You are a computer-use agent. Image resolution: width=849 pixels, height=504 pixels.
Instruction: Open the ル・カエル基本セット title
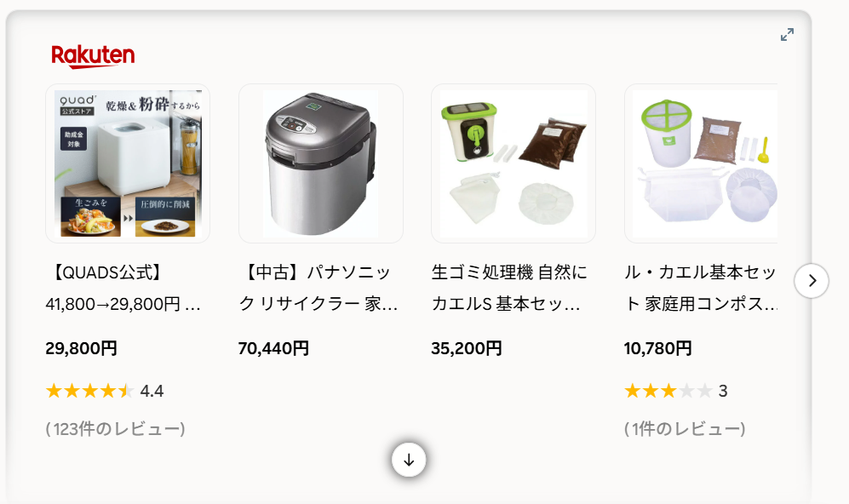(x=701, y=288)
